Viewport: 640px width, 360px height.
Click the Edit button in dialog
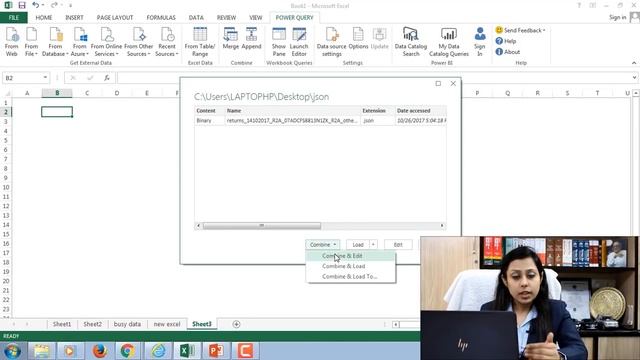398,244
